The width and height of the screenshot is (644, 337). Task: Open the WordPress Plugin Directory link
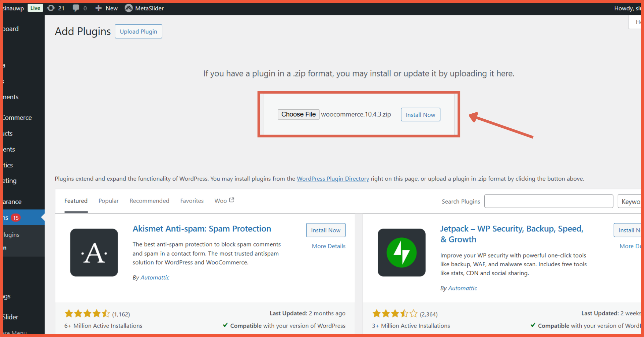pos(333,179)
